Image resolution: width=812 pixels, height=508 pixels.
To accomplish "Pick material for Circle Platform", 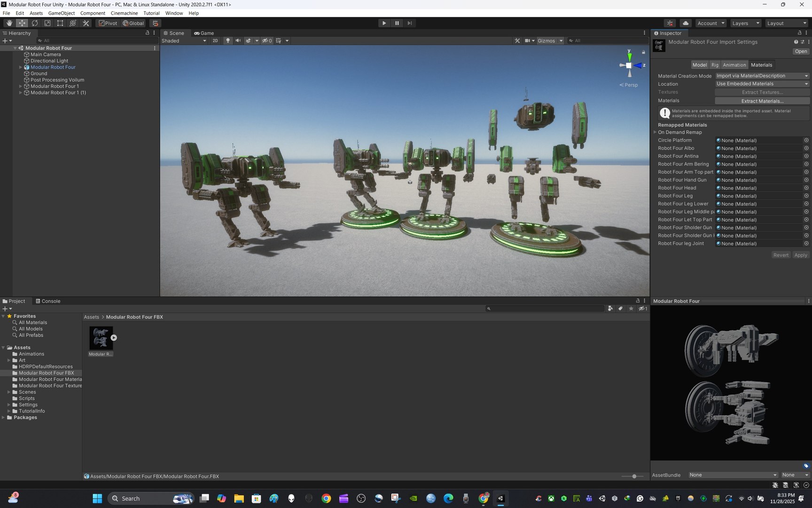I will point(806,140).
